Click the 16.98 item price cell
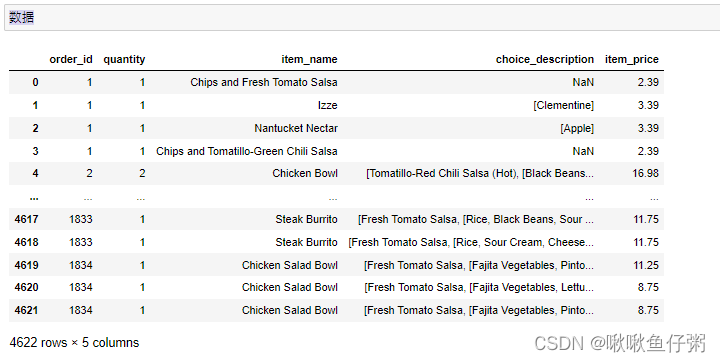 click(645, 173)
